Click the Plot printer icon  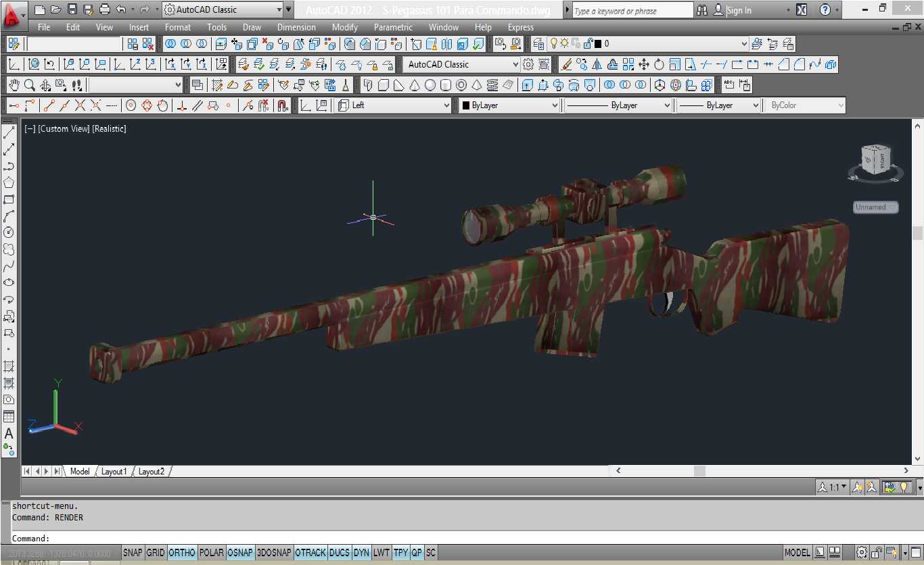tap(104, 9)
